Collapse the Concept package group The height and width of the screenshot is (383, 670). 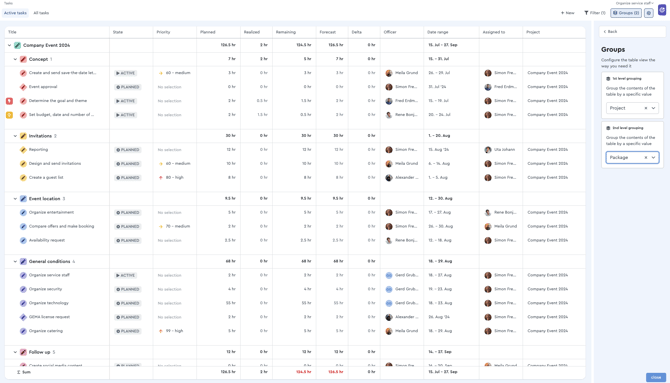pos(15,59)
